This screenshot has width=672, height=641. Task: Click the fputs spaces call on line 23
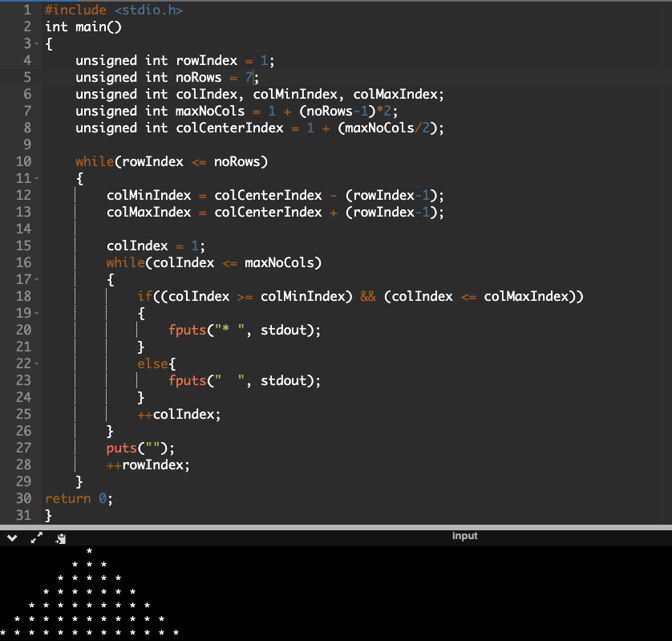(x=245, y=380)
